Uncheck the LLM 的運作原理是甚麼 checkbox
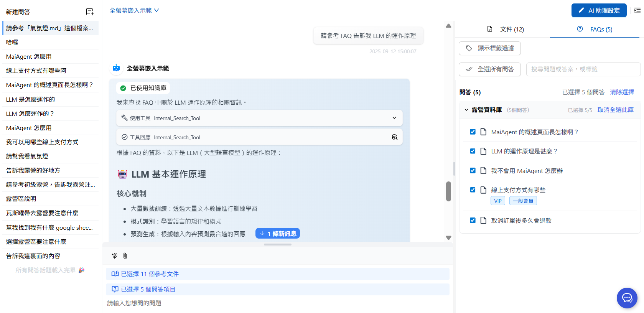This screenshot has height=313, width=644. click(473, 151)
